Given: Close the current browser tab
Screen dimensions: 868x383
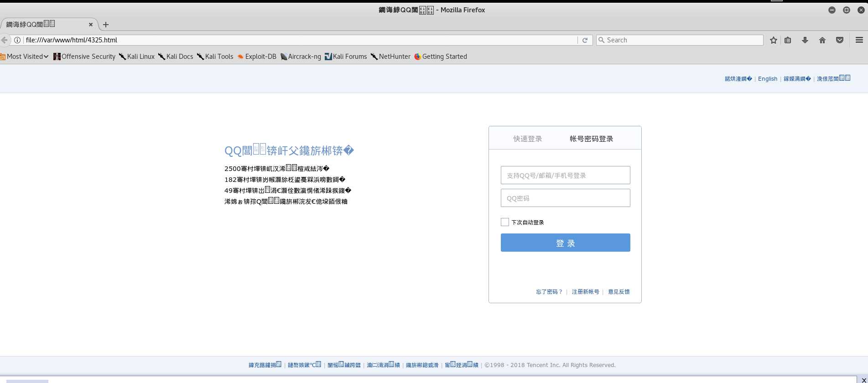Looking at the screenshot, I should (91, 25).
